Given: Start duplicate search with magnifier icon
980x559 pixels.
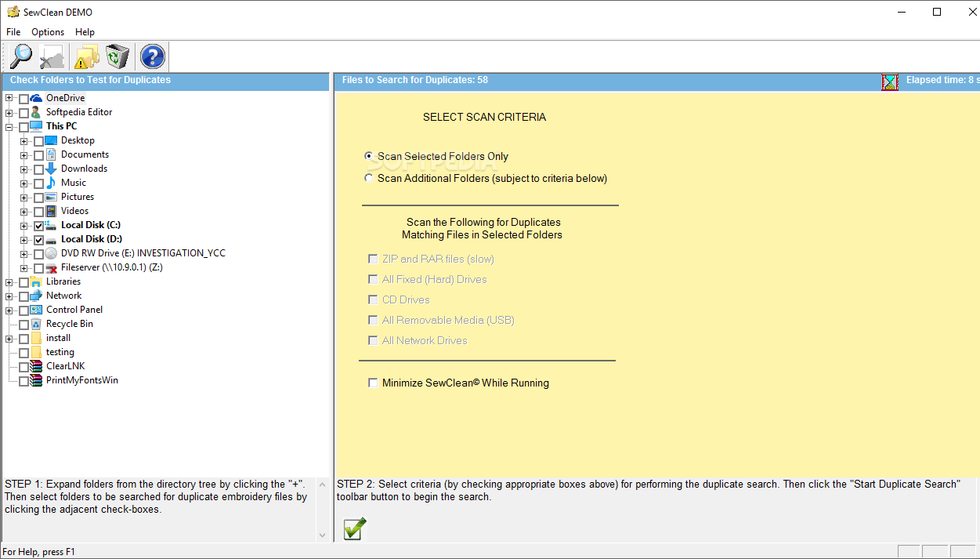Looking at the screenshot, I should point(21,56).
